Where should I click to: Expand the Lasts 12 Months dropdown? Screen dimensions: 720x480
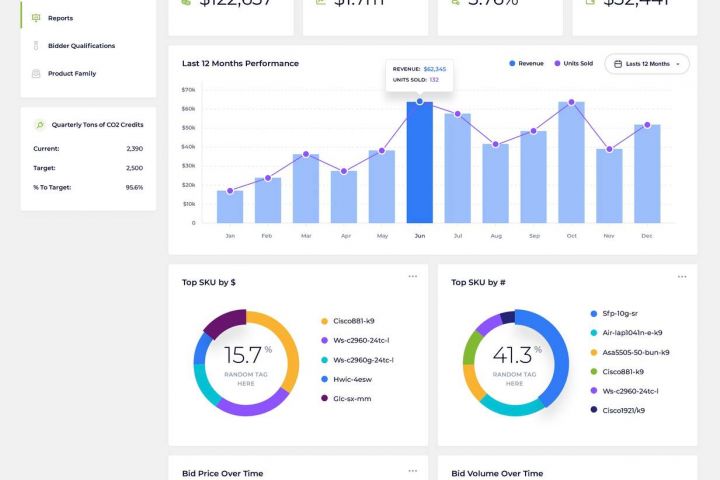click(647, 64)
